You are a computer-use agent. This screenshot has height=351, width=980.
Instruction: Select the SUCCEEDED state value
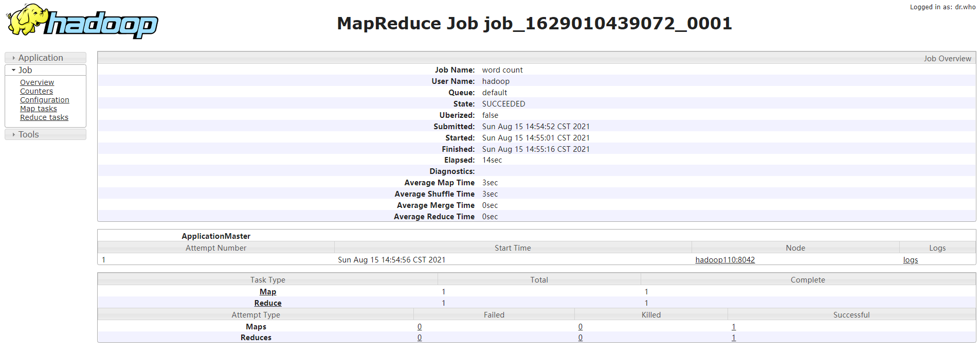click(503, 104)
